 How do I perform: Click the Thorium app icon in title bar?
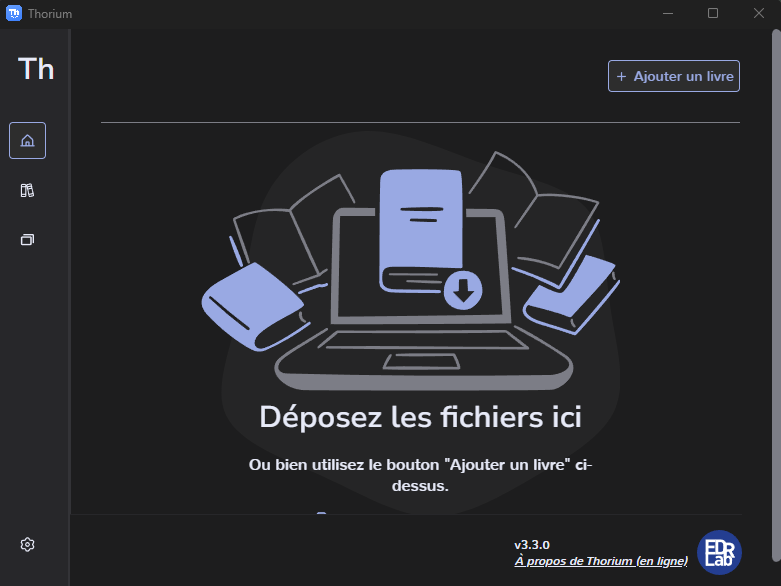[x=14, y=13]
